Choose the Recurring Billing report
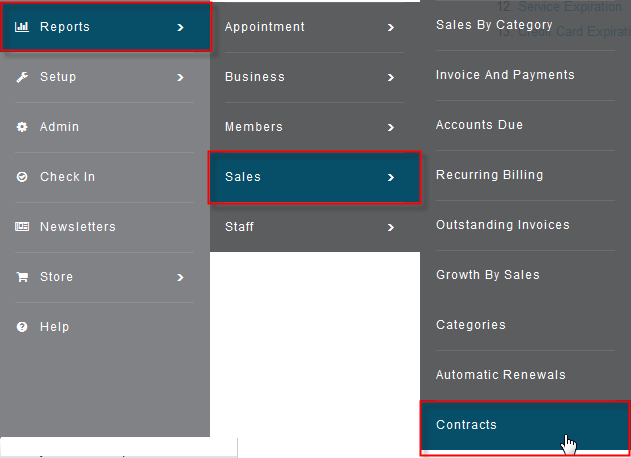631x458 pixels. [490, 175]
